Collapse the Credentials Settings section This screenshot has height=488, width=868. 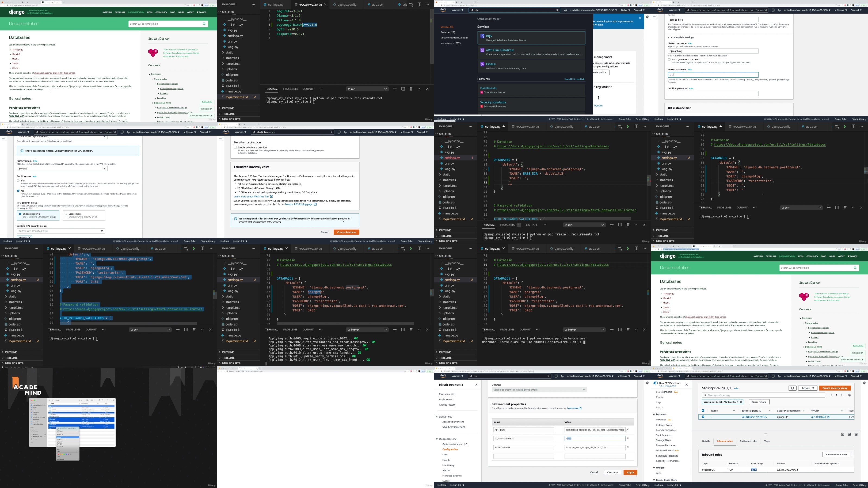(x=669, y=37)
